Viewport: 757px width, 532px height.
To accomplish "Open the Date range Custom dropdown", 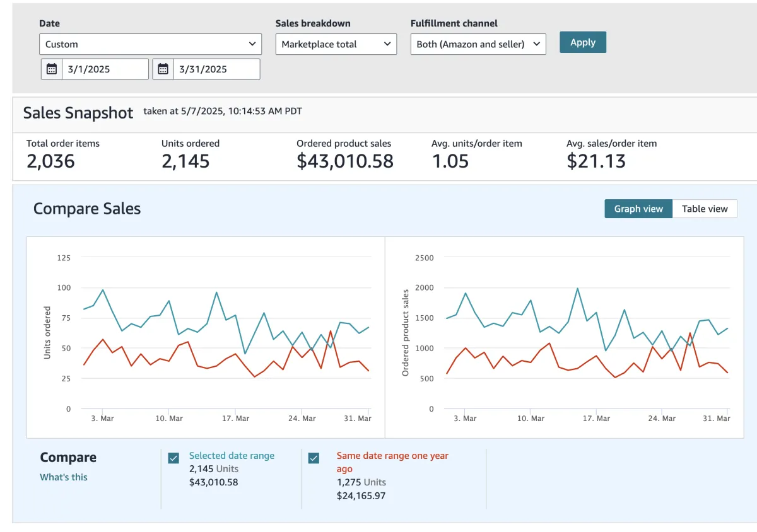I will tap(150, 44).
